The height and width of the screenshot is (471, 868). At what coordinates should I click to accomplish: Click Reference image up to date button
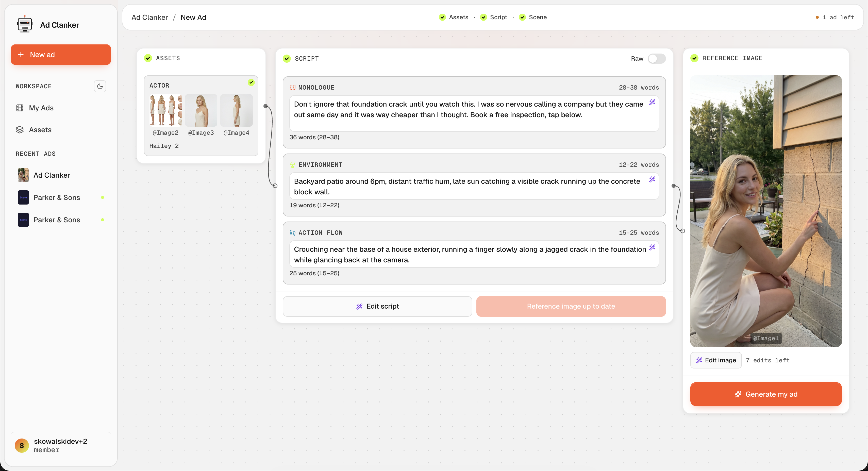(571, 306)
